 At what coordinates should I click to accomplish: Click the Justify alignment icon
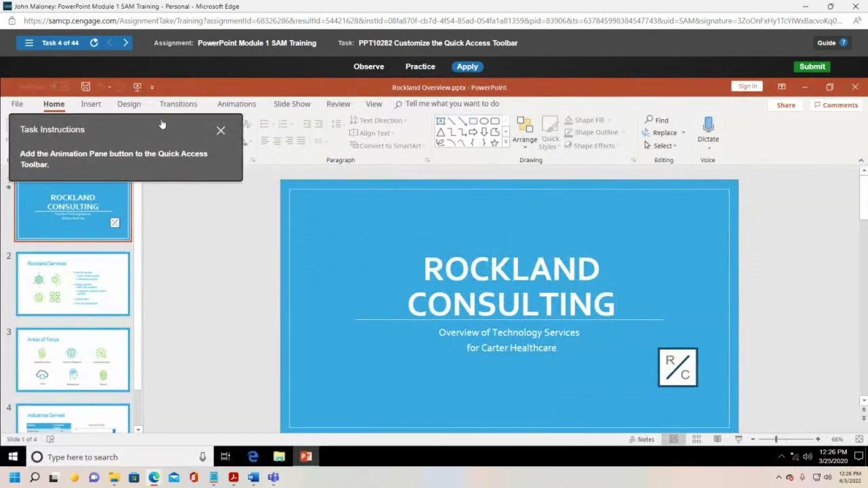301,141
